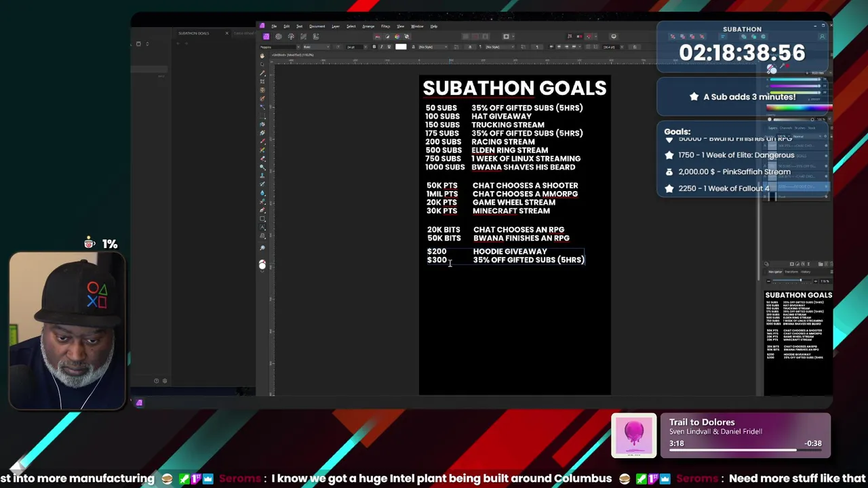Select the Colour Picker tool
Screen dimensions: 868x488
coord(262,73)
